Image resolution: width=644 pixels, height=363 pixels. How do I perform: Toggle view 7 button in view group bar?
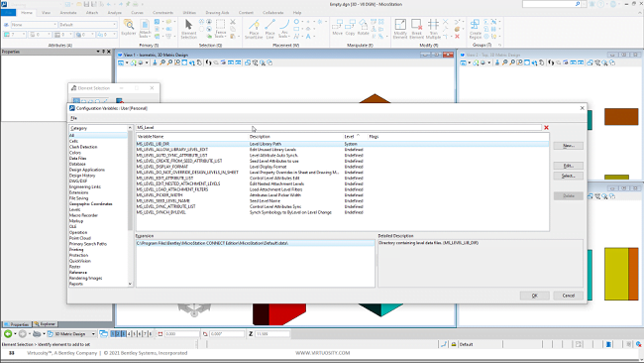coord(145,334)
